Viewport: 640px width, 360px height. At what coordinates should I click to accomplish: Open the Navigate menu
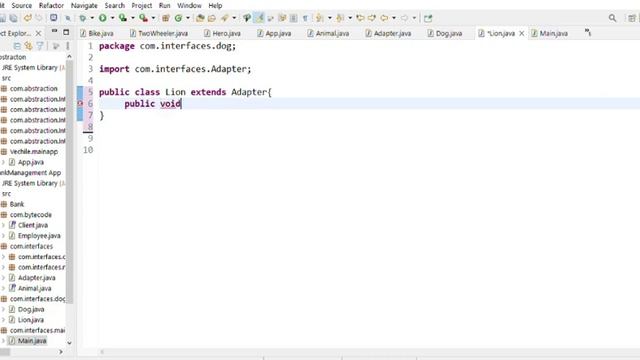pos(84,6)
